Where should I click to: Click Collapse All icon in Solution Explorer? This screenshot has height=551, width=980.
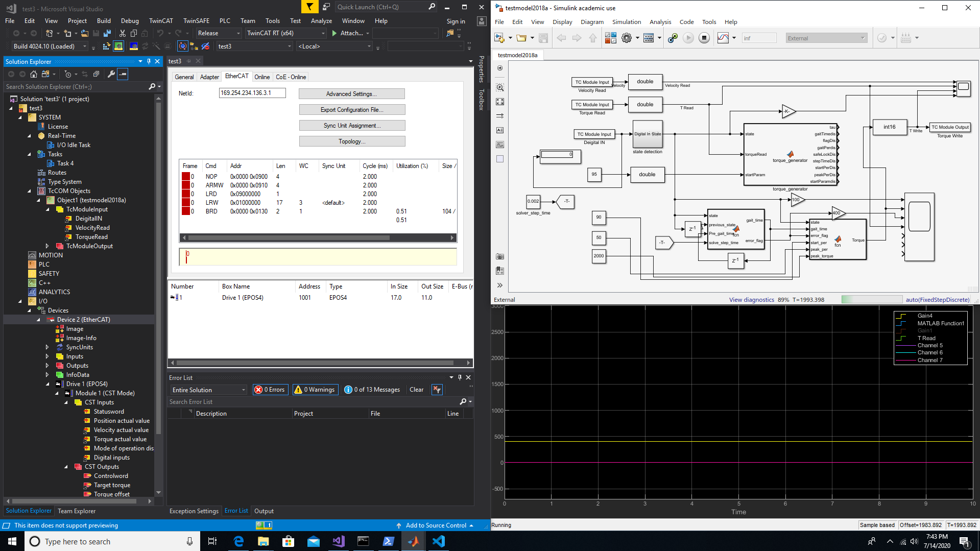point(96,74)
